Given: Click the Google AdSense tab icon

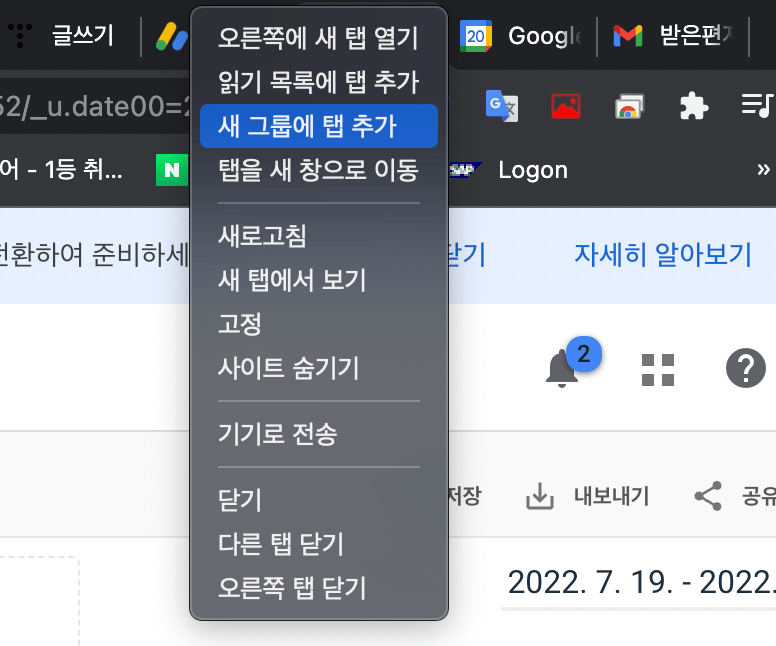Looking at the screenshot, I should [x=172, y=37].
